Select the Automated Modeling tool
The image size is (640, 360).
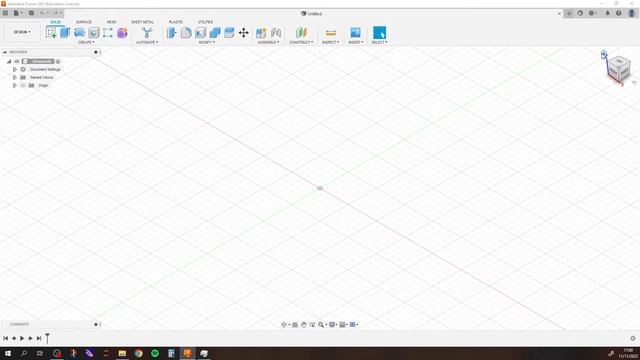tap(147, 33)
